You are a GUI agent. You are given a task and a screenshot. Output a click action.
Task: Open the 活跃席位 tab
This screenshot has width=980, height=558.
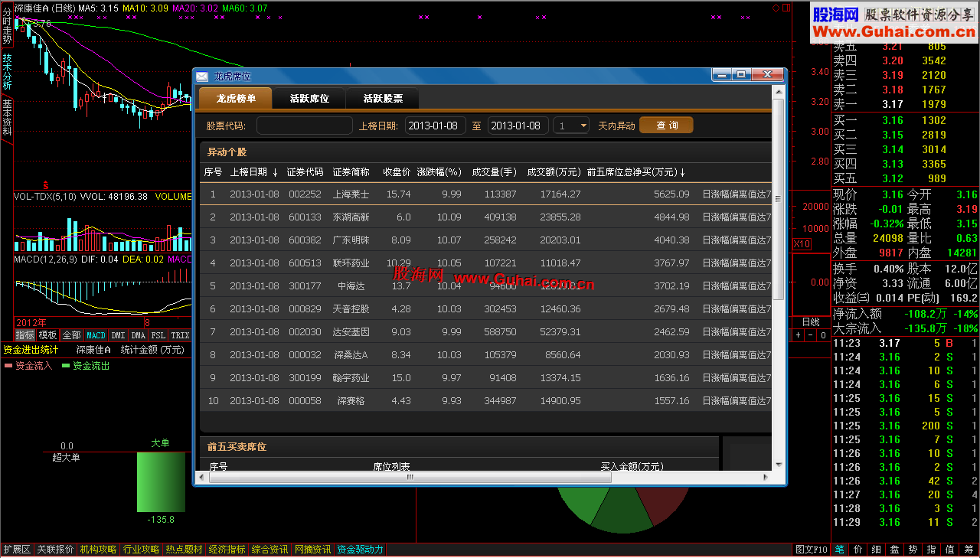pyautogui.click(x=309, y=98)
